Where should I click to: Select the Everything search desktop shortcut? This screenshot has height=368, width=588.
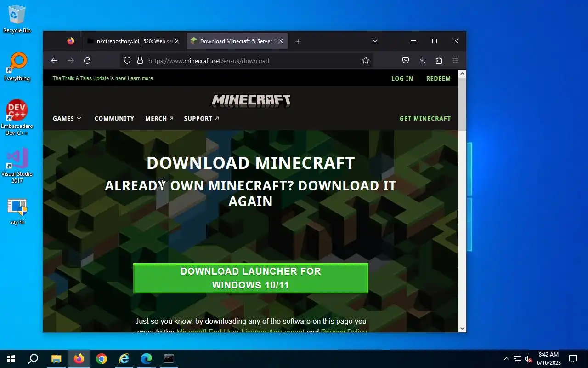[17, 67]
